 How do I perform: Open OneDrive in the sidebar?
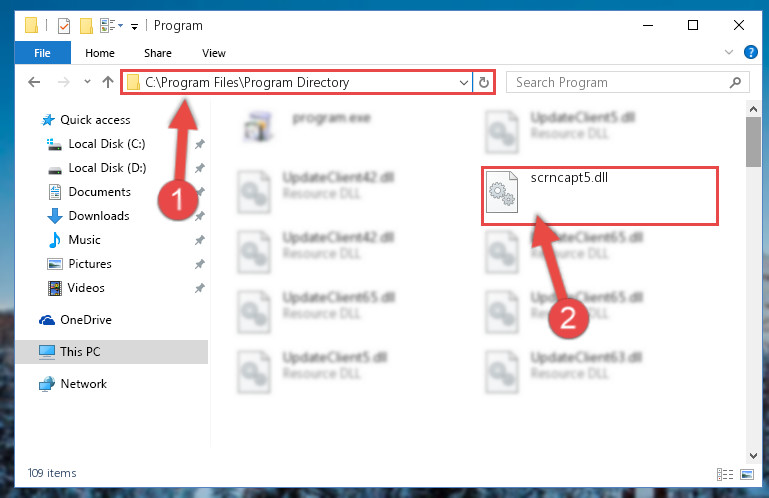pos(86,320)
